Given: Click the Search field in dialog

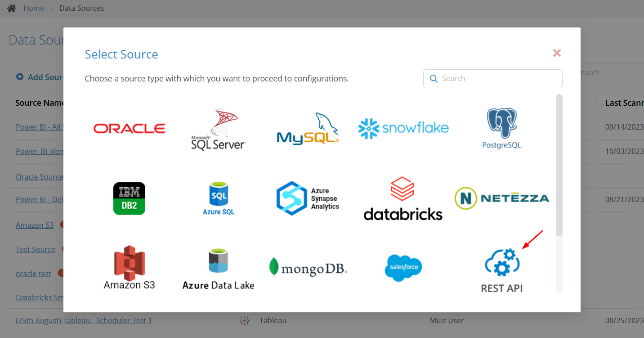Looking at the screenshot, I should [x=492, y=78].
